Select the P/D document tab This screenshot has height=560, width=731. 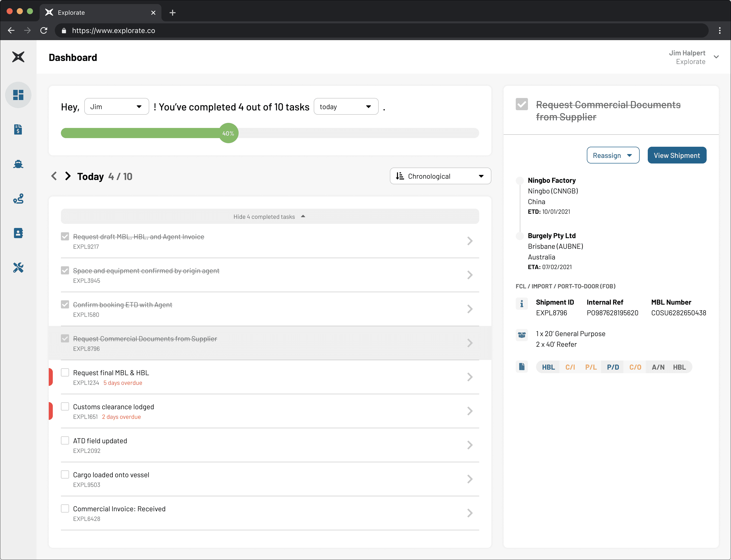click(x=613, y=367)
